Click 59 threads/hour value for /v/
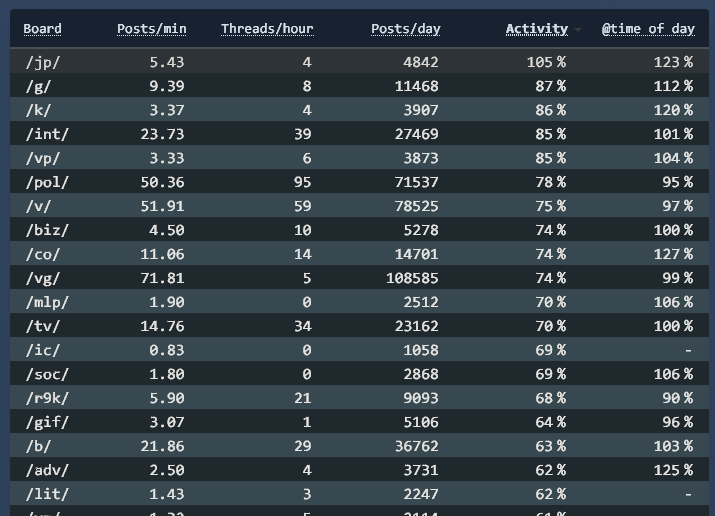The height and width of the screenshot is (516, 715). click(302, 206)
